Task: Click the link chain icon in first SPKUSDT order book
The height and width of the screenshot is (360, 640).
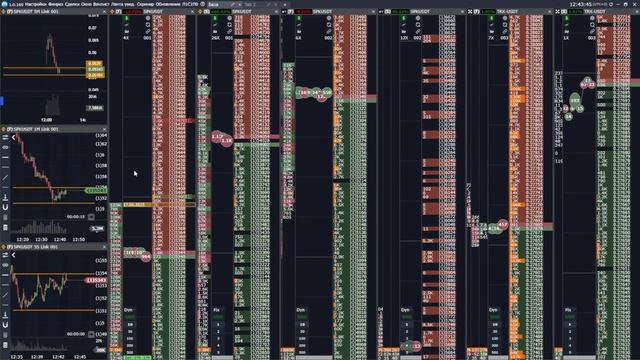Action: 148,31
